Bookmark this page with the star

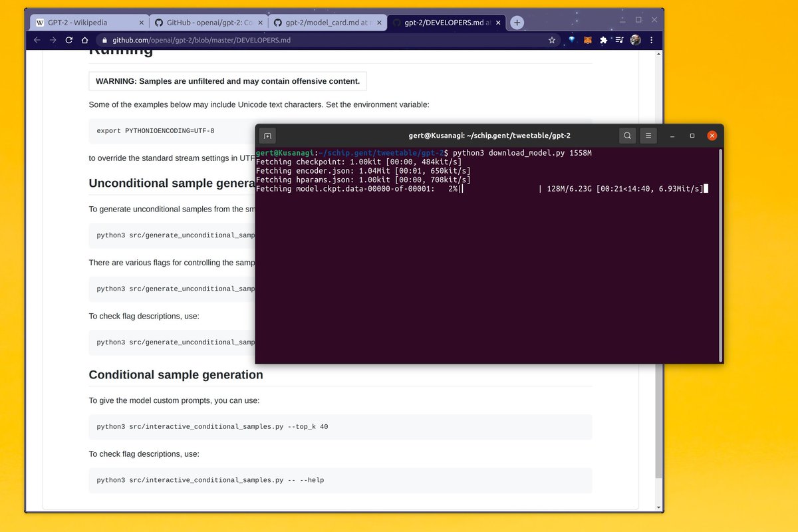point(552,40)
